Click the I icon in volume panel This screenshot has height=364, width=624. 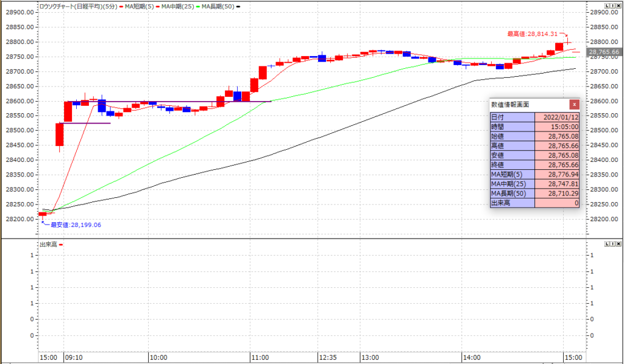point(613,243)
